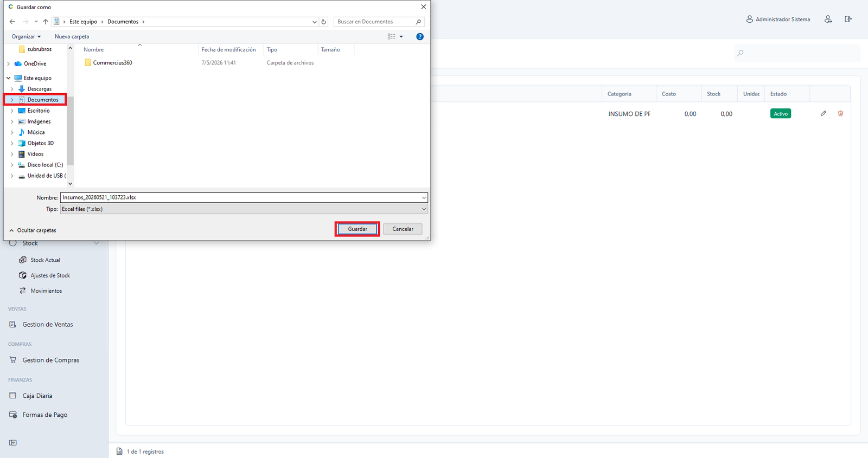Expand the OneDrive tree node

(8, 63)
